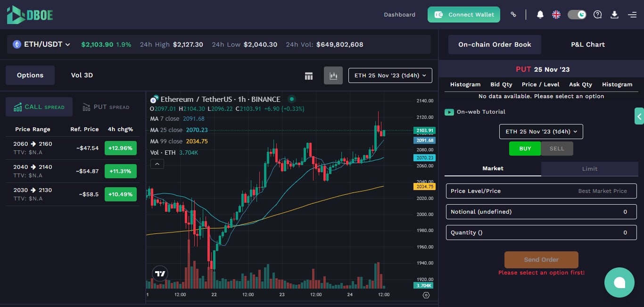Screen dimensions: 644x307
Task: Open the ETH/USDT pair dropdown
Action: click(41, 44)
